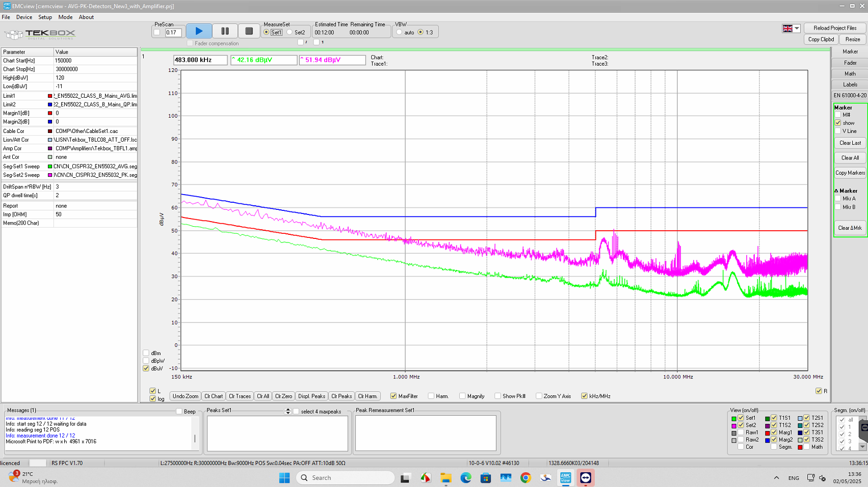Enable the MaxFilter checkbox
Viewport: 868px width, 487px height.
(x=393, y=396)
